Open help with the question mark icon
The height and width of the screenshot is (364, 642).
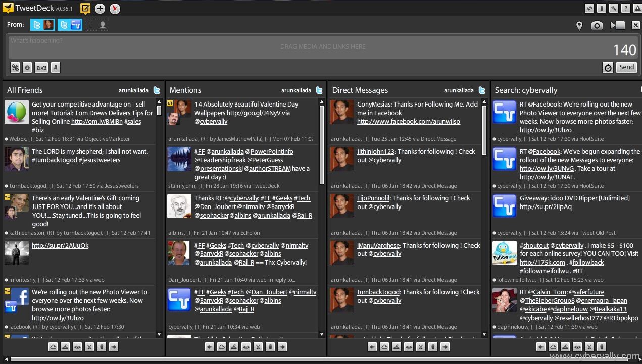coord(625,8)
